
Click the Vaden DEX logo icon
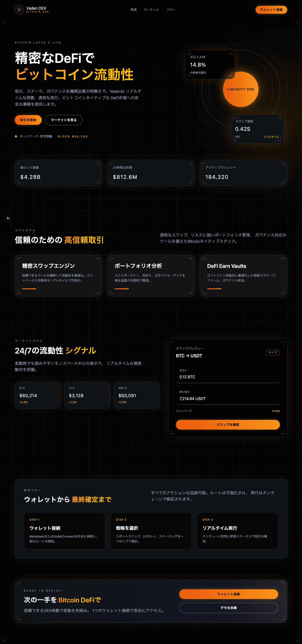tap(19, 10)
